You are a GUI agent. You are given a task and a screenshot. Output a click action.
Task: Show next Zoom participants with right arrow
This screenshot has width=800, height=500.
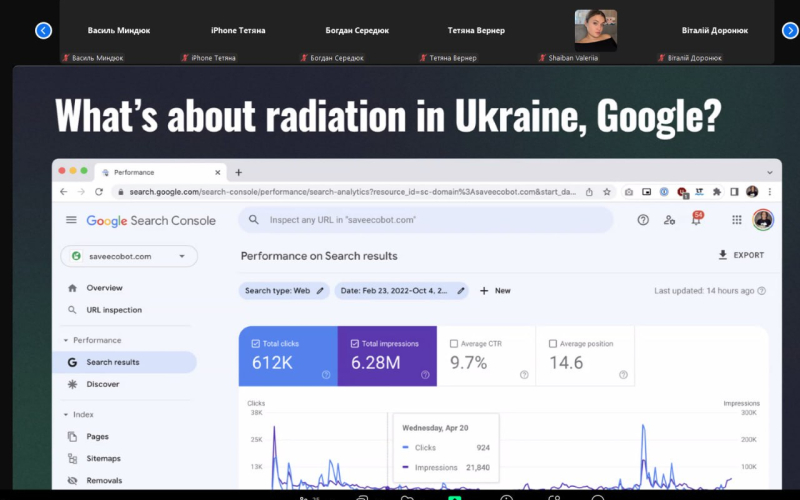pyautogui.click(x=790, y=31)
